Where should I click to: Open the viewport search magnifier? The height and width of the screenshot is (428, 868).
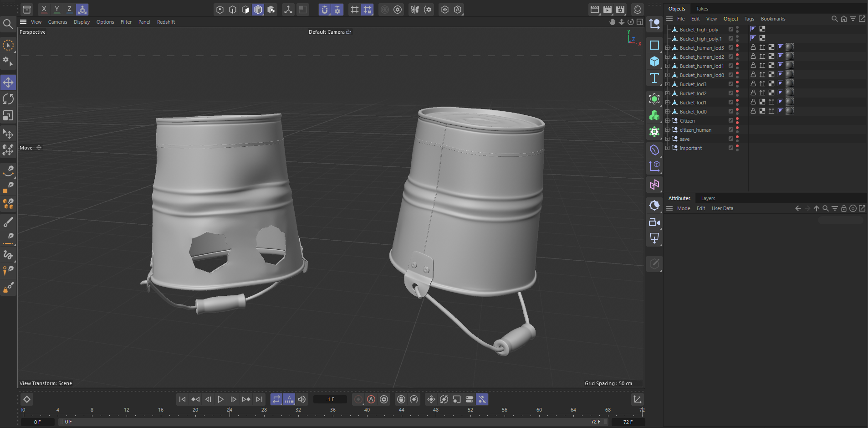(x=8, y=24)
